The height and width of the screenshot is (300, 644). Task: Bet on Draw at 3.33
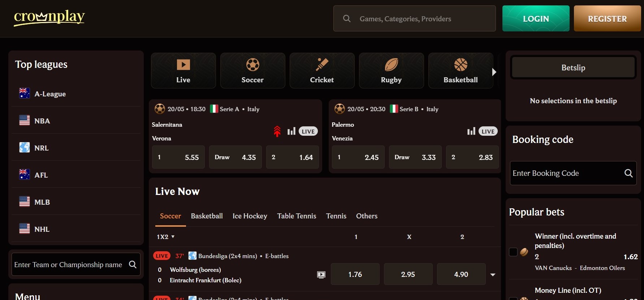click(x=415, y=157)
